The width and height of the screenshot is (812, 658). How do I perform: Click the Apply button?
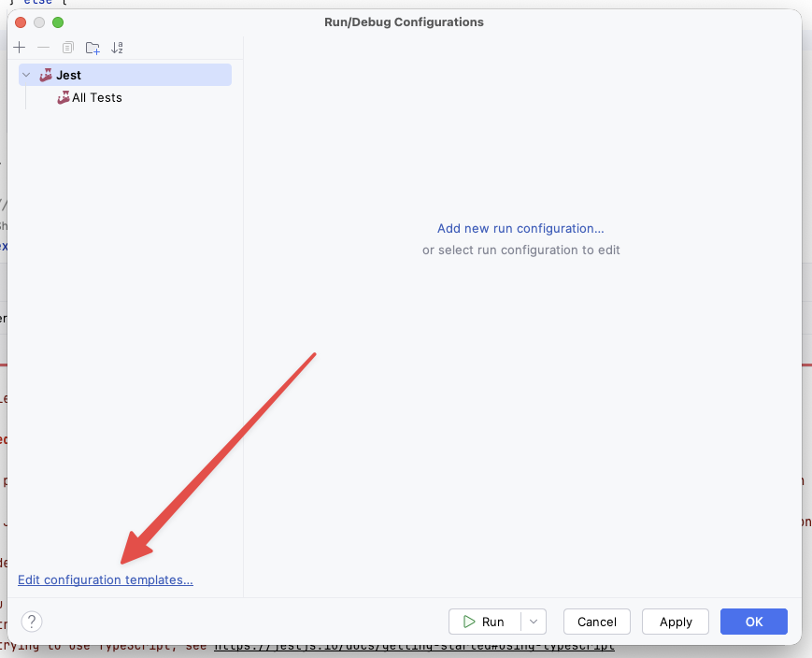676,622
